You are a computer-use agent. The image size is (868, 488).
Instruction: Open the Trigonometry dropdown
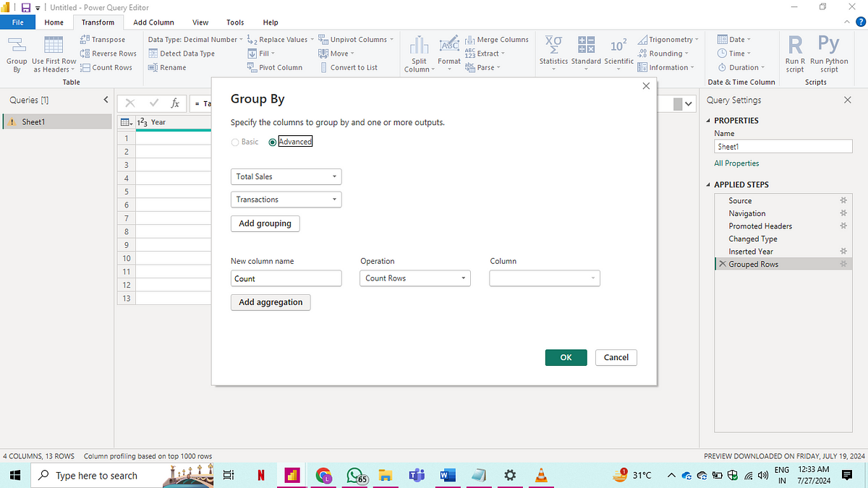(668, 40)
